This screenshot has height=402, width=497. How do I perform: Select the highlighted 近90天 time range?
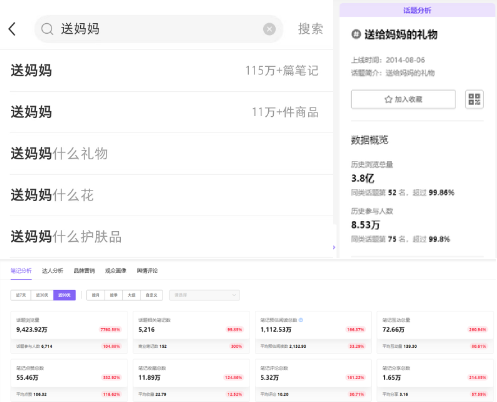click(x=64, y=295)
